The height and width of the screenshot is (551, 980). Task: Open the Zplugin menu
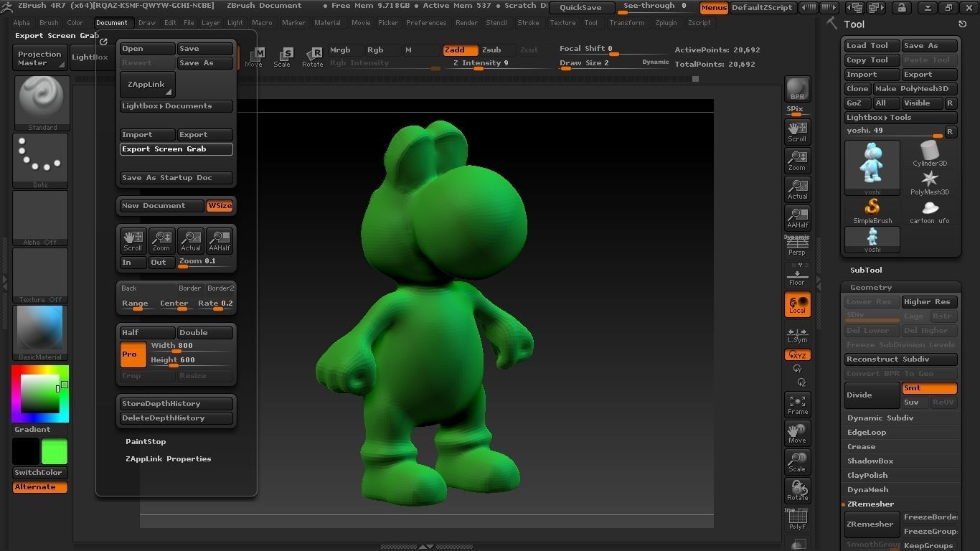click(x=666, y=23)
